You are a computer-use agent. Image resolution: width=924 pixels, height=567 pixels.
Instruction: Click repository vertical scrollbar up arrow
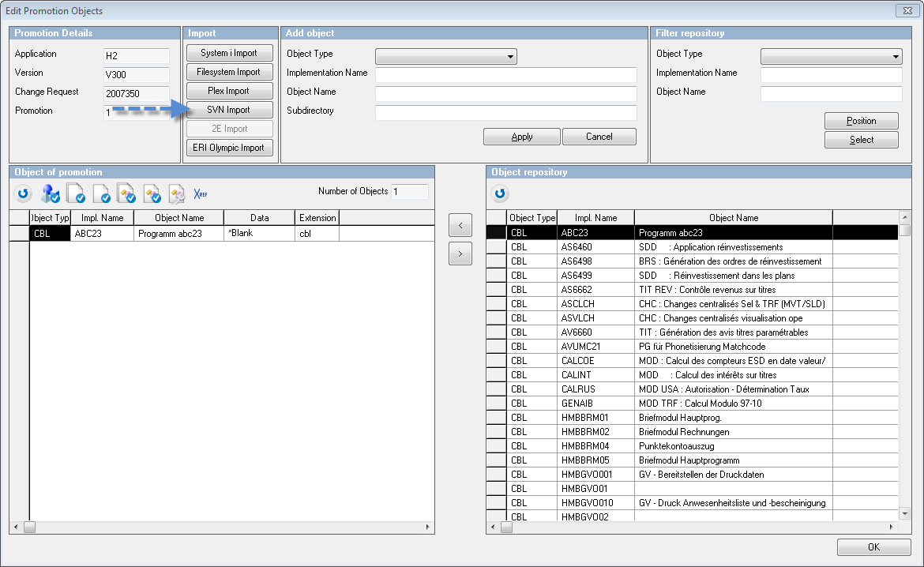click(905, 217)
